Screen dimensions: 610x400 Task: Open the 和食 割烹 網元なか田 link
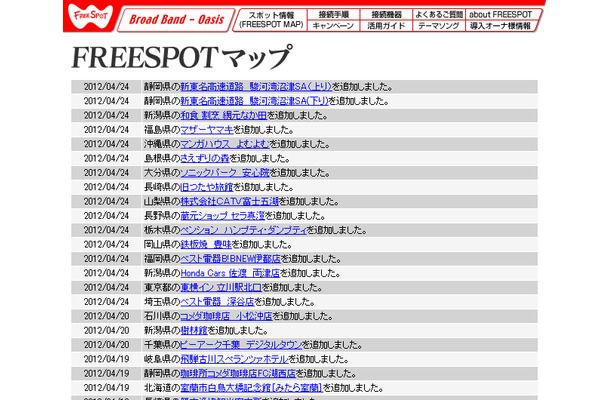pyautogui.click(x=224, y=115)
